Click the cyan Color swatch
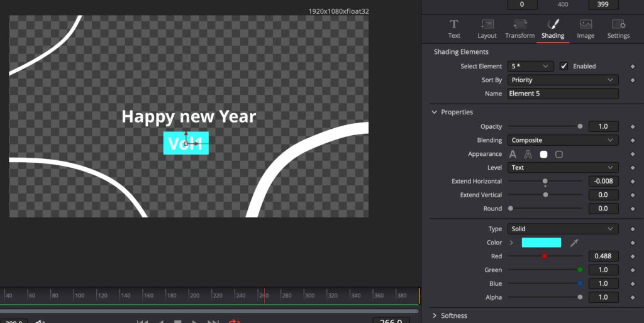 click(x=541, y=243)
